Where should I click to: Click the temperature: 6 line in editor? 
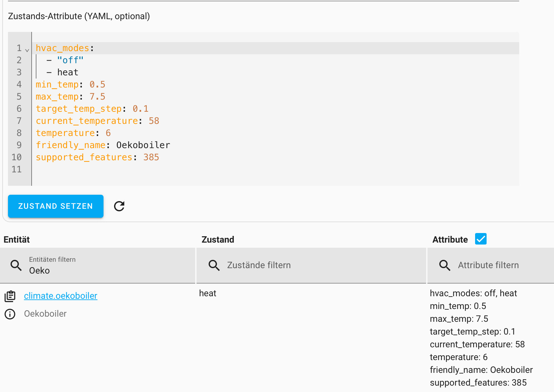click(x=73, y=133)
